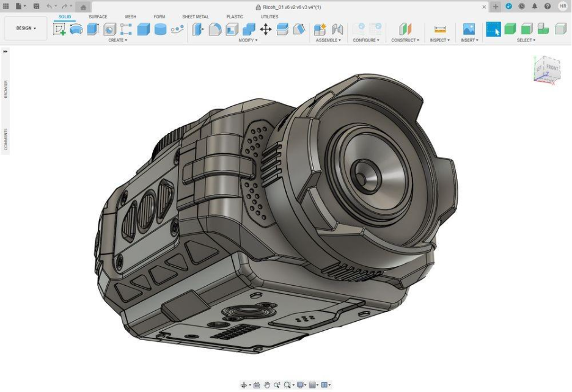
Task: Enable the solid green cube select filter
Action: (510, 29)
